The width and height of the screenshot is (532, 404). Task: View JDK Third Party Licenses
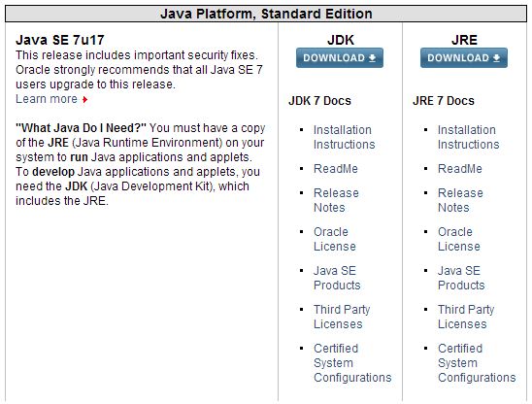click(342, 317)
